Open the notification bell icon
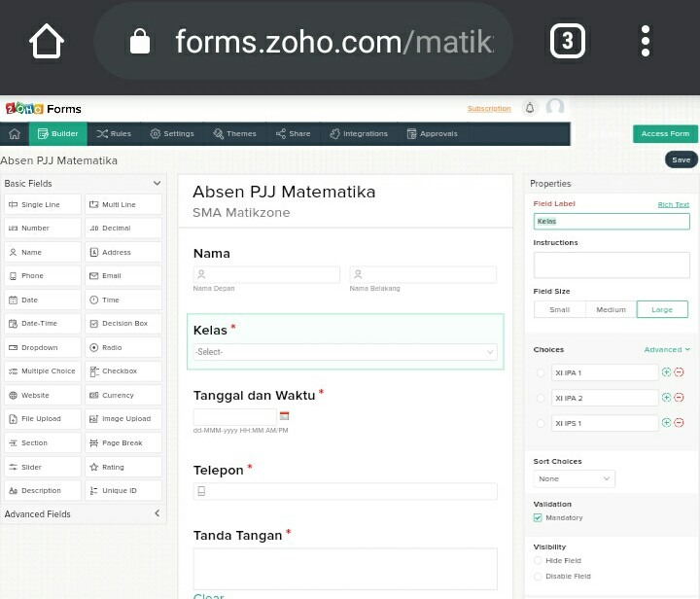This screenshot has height=599, width=700. click(x=530, y=109)
